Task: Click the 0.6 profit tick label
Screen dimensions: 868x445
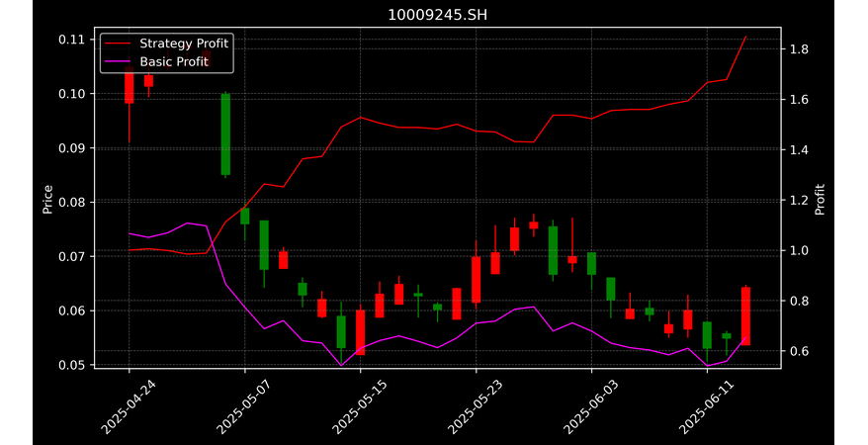Action: click(799, 351)
